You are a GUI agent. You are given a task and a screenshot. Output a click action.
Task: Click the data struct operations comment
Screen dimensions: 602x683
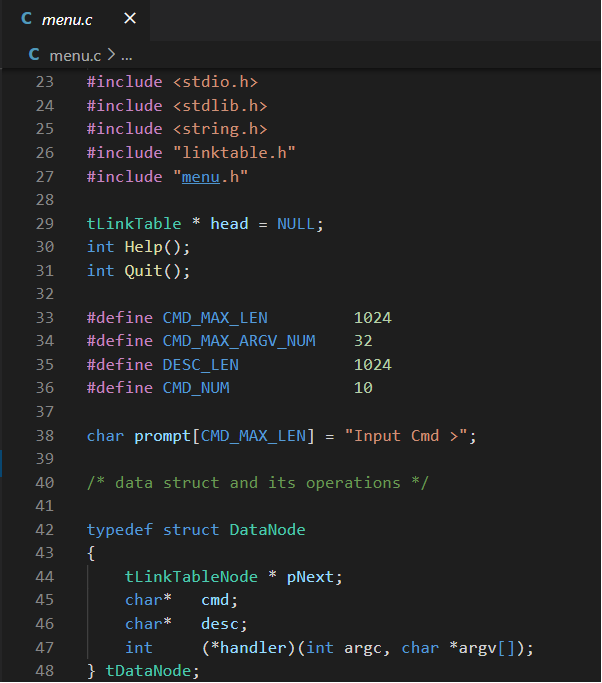258,482
